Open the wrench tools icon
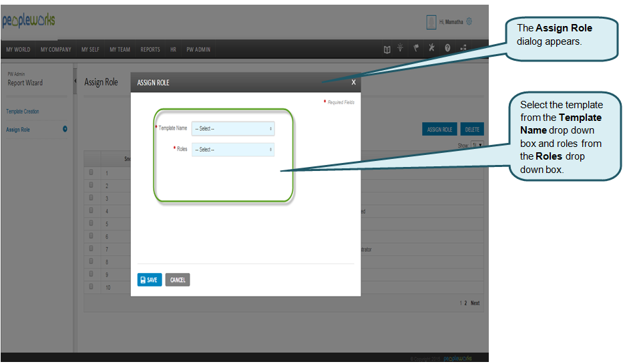Image resolution: width=623 pixels, height=364 pixels. [x=431, y=48]
